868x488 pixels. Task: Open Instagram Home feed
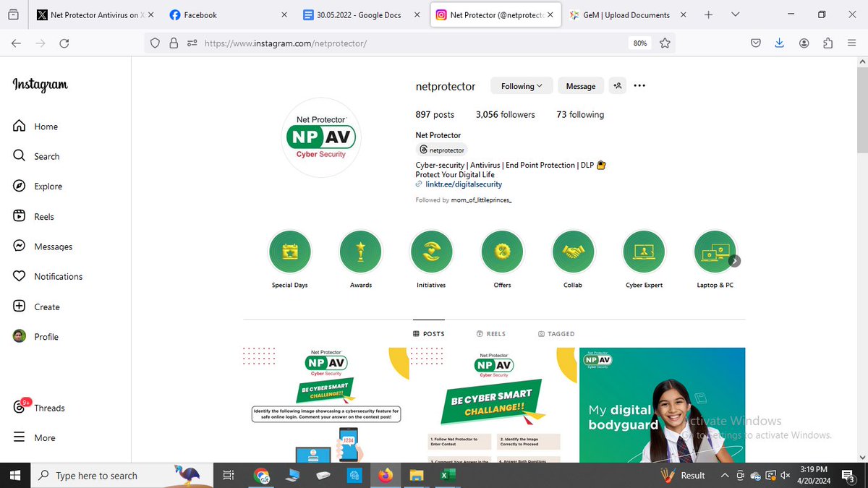click(x=45, y=126)
